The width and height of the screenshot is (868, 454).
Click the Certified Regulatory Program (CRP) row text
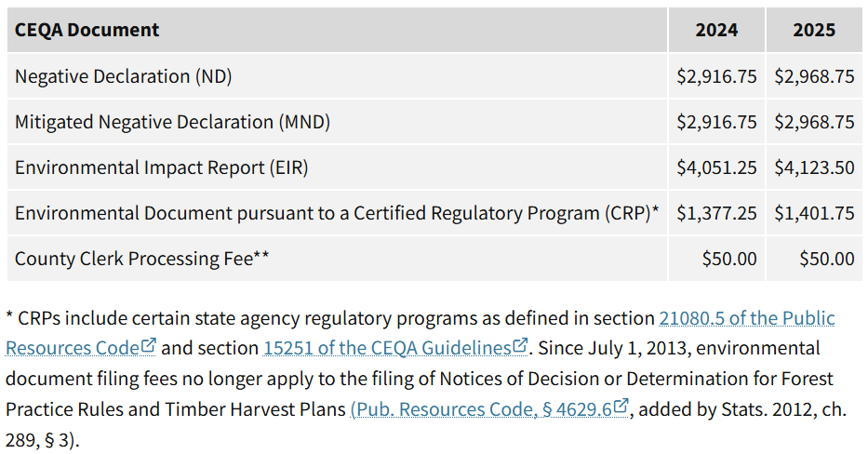[x=337, y=213]
